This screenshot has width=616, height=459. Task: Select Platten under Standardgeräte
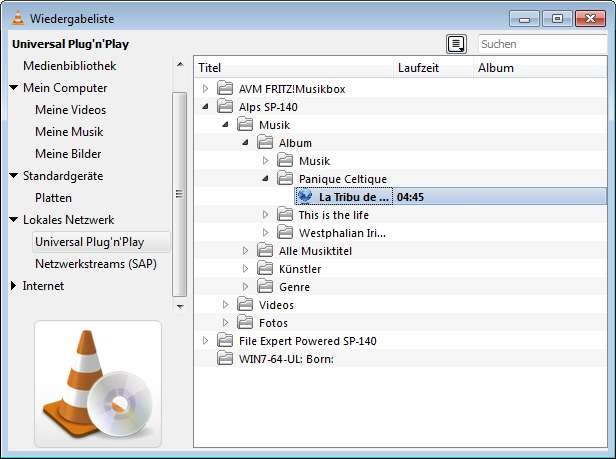point(53,198)
